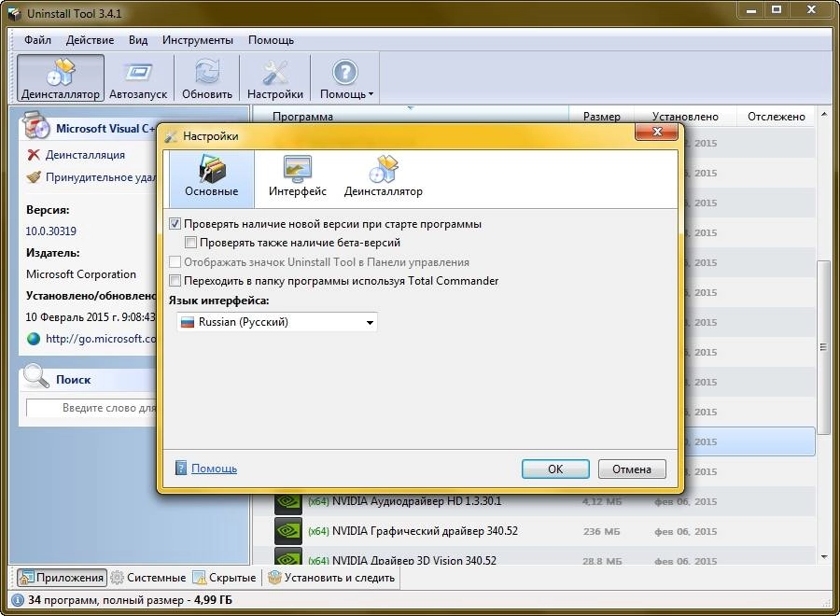Image resolution: width=840 pixels, height=616 pixels.
Task: Click the settings wrench icon in dialog title
Action: (171, 136)
